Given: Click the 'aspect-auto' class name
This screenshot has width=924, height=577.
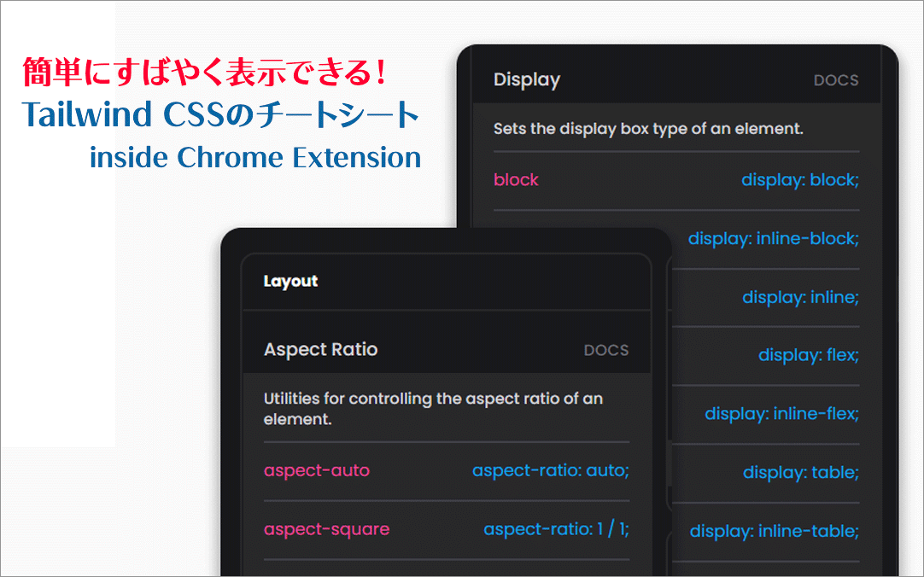Looking at the screenshot, I should point(317,470).
